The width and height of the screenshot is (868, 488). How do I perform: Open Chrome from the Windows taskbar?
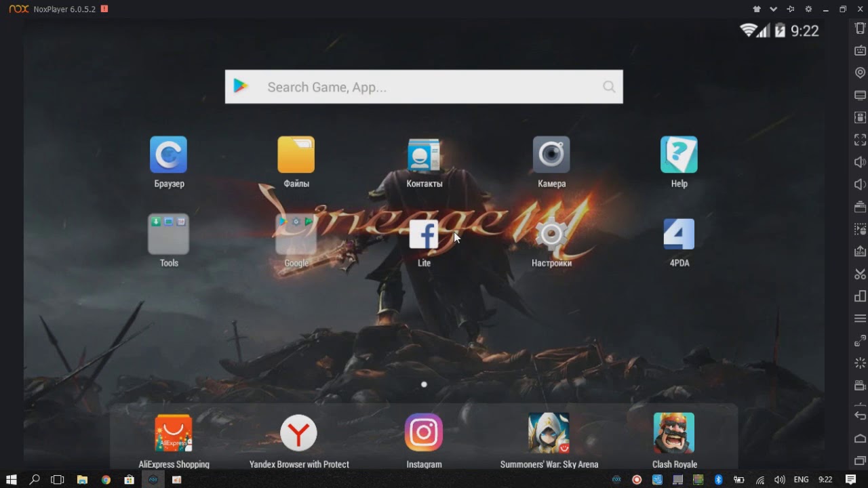click(x=106, y=480)
